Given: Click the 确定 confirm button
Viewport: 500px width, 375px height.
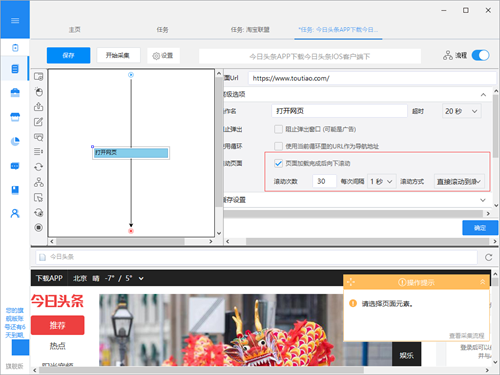Looking at the screenshot, I should point(480,228).
